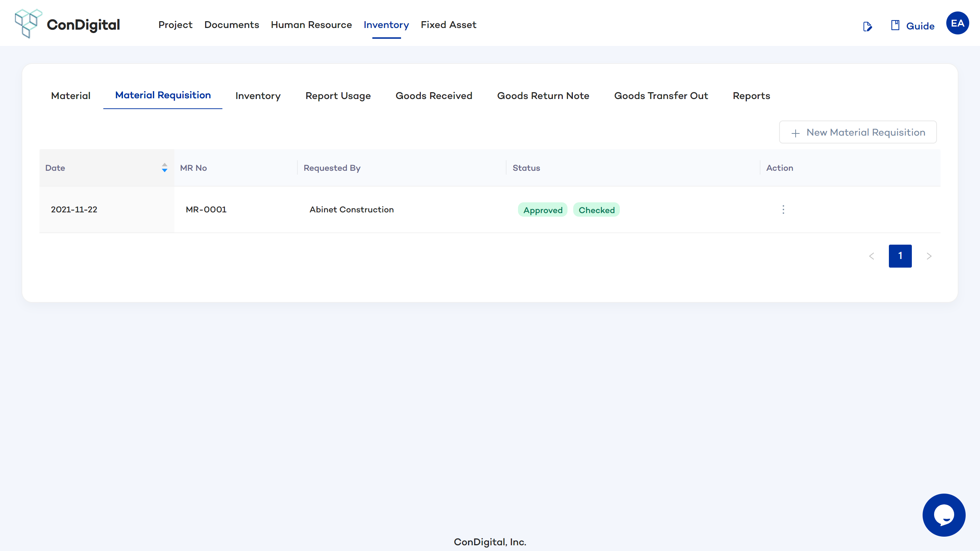
Task: Open the Fixed Asset menu
Action: [448, 25]
